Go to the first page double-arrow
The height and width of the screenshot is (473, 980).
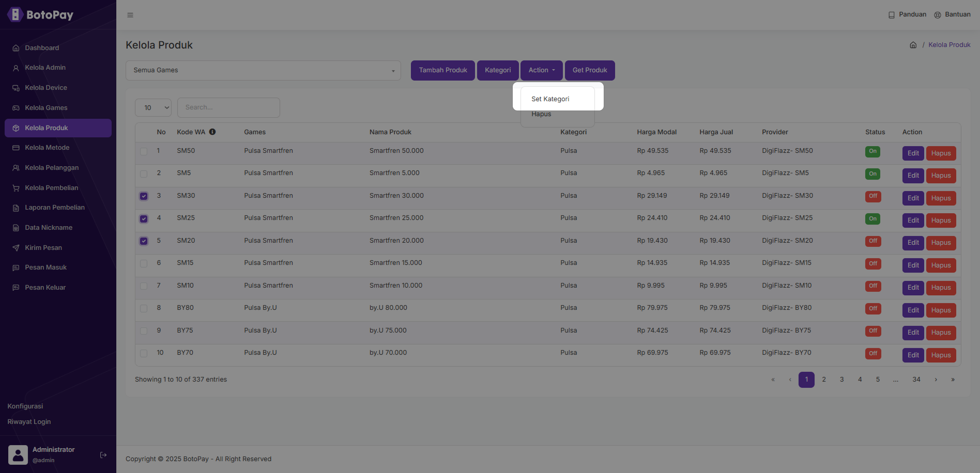pos(773,380)
